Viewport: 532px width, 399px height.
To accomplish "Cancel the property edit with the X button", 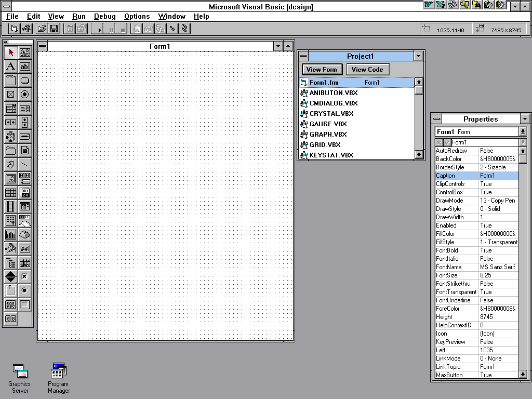I will [x=439, y=142].
